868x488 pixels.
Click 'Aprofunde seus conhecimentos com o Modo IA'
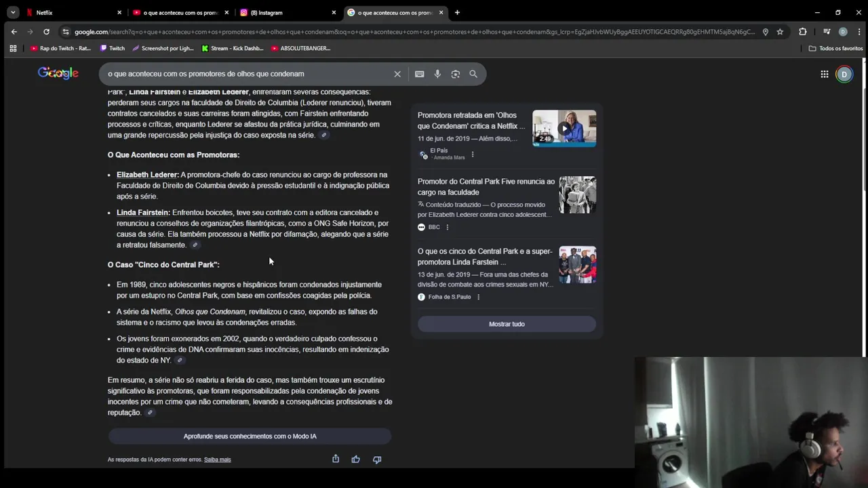tap(250, 436)
